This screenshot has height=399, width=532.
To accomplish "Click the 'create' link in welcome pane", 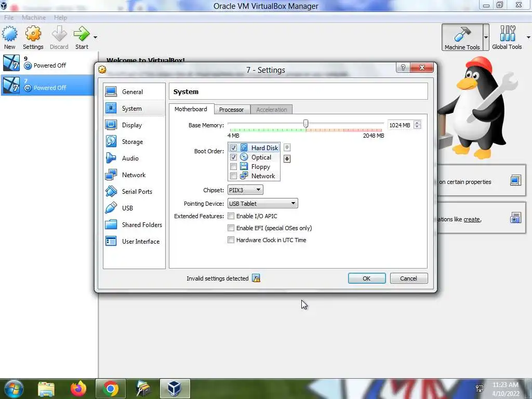I will 472,219.
